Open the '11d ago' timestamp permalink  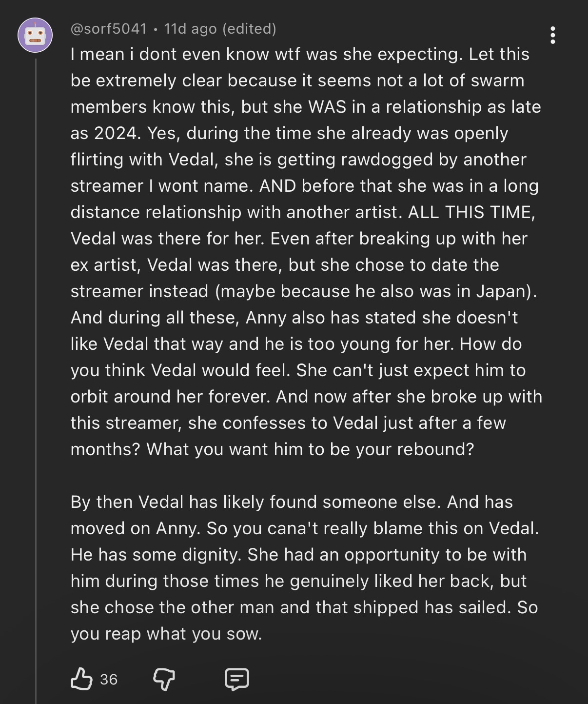190,29
